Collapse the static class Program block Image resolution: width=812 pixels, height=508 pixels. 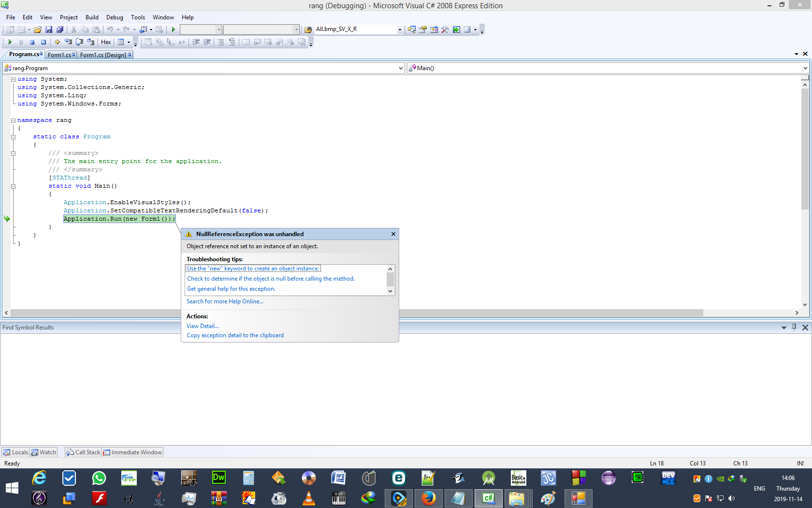point(13,137)
